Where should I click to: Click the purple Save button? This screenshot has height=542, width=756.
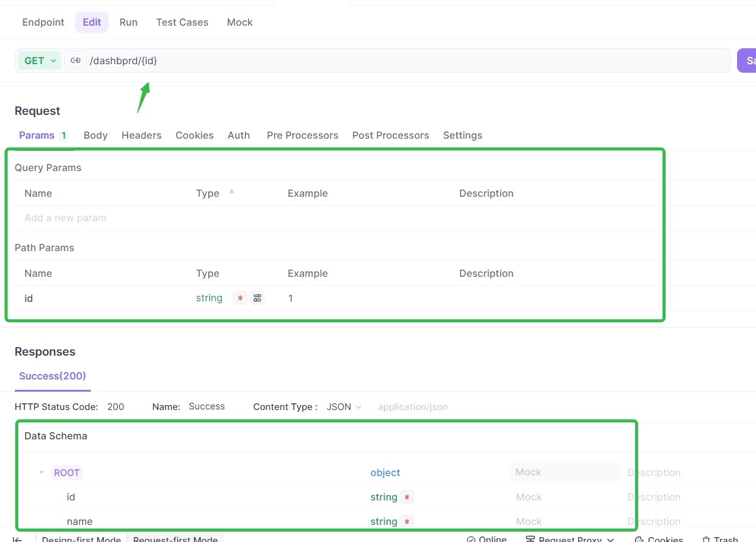pyautogui.click(x=746, y=60)
